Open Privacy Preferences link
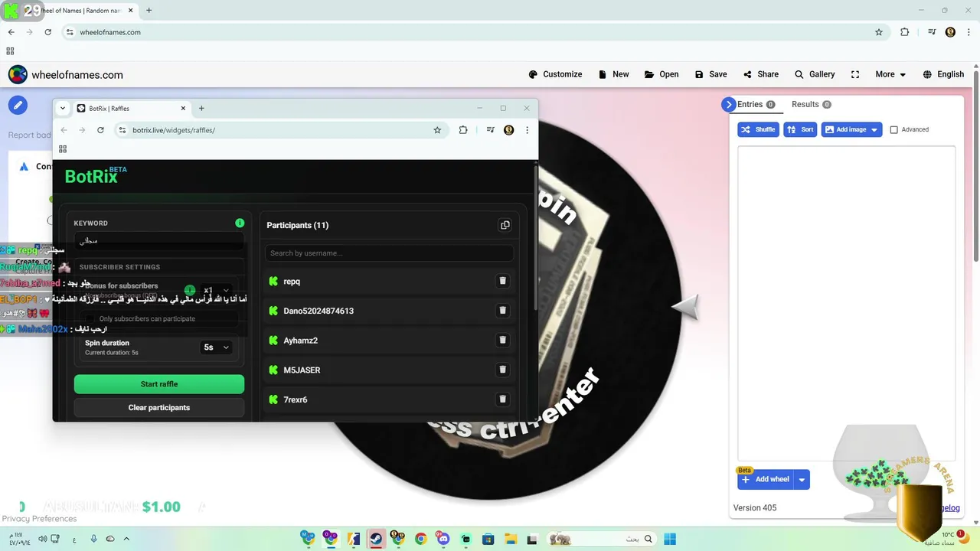980x551 pixels. click(39, 519)
